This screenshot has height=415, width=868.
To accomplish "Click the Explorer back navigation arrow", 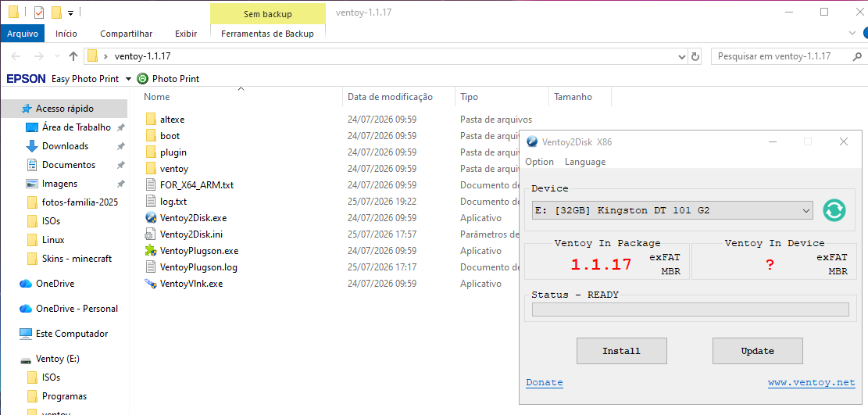I will [x=16, y=56].
